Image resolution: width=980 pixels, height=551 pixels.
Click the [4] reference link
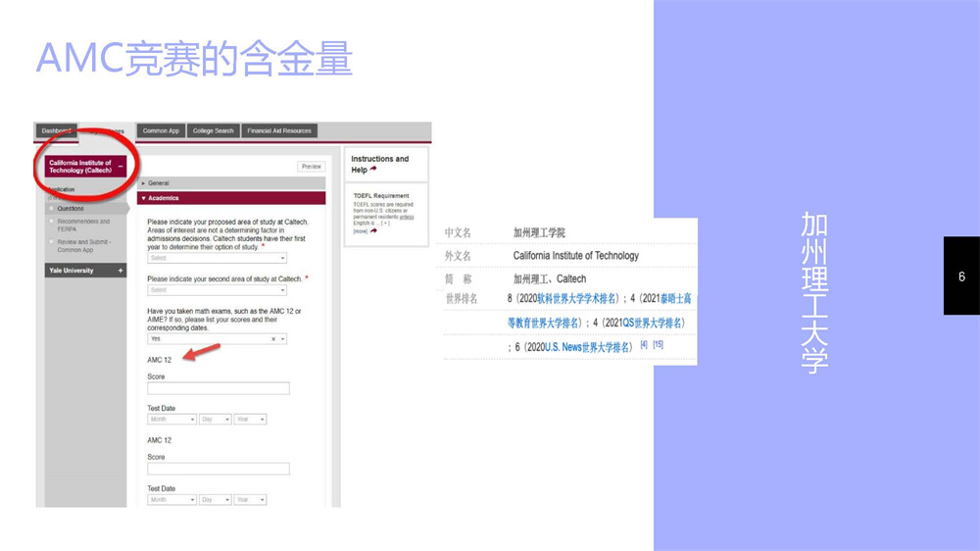(x=644, y=344)
